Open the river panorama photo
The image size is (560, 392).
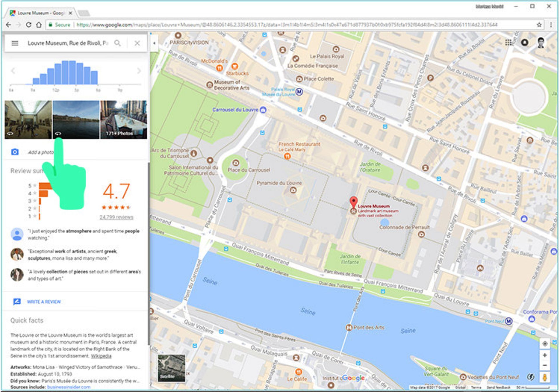76,120
